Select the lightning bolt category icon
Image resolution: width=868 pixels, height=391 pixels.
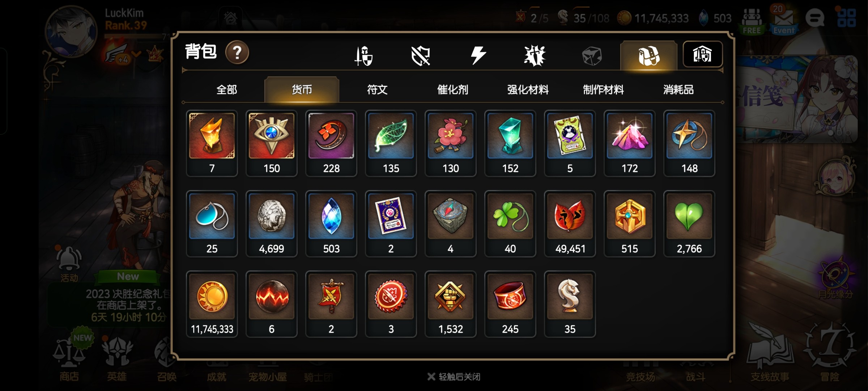point(478,56)
